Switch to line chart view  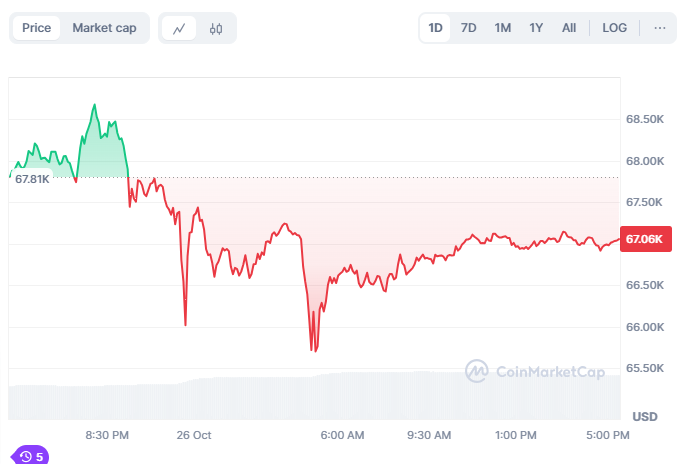pyautogui.click(x=179, y=28)
